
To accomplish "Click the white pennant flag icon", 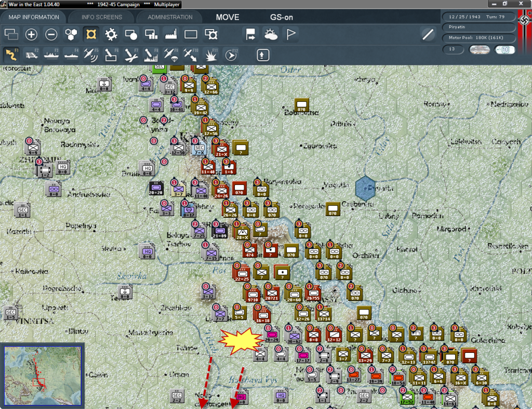I will (291, 34).
